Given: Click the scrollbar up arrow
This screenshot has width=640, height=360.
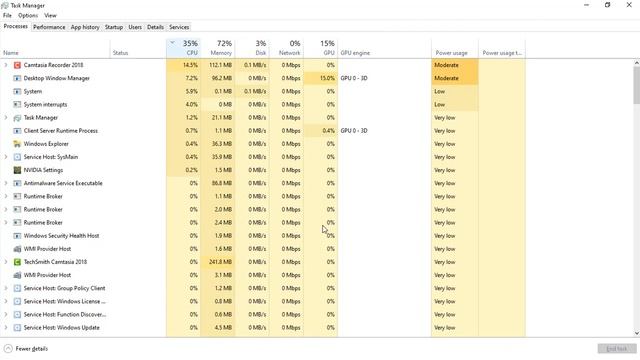Looking at the screenshot, I should pyautogui.click(x=636, y=63).
